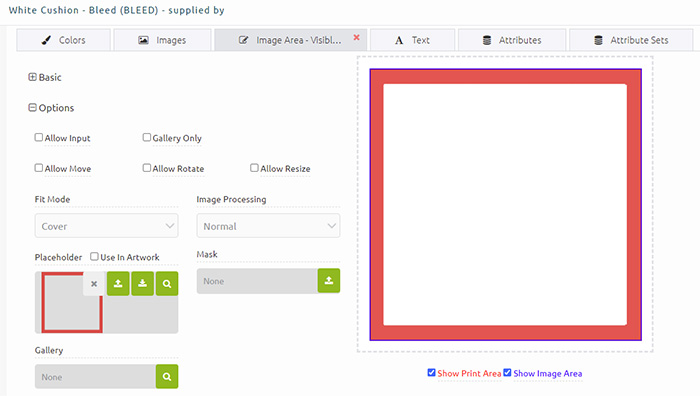Tick the Allow Move checkbox

click(x=39, y=168)
